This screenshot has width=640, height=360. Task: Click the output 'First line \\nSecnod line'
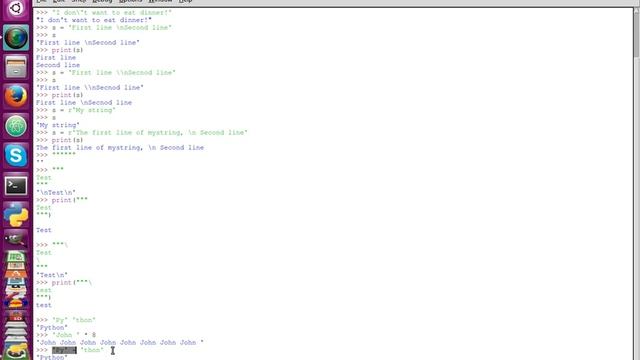click(x=90, y=88)
